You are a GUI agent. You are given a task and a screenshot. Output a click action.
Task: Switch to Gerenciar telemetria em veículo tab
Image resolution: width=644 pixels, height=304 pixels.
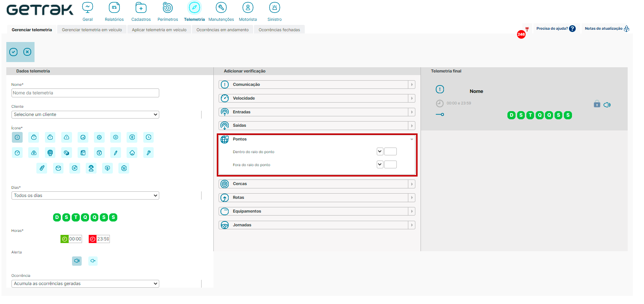tap(92, 30)
